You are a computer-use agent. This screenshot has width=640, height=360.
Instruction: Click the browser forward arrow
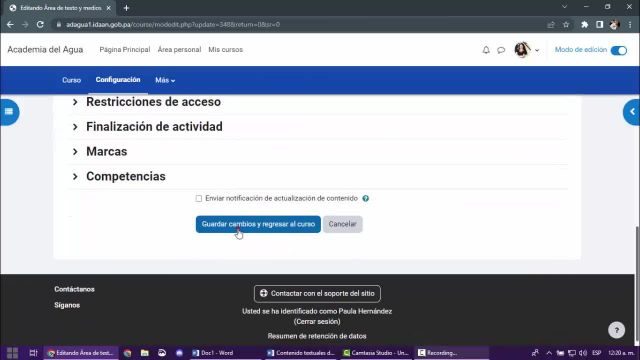point(25,24)
